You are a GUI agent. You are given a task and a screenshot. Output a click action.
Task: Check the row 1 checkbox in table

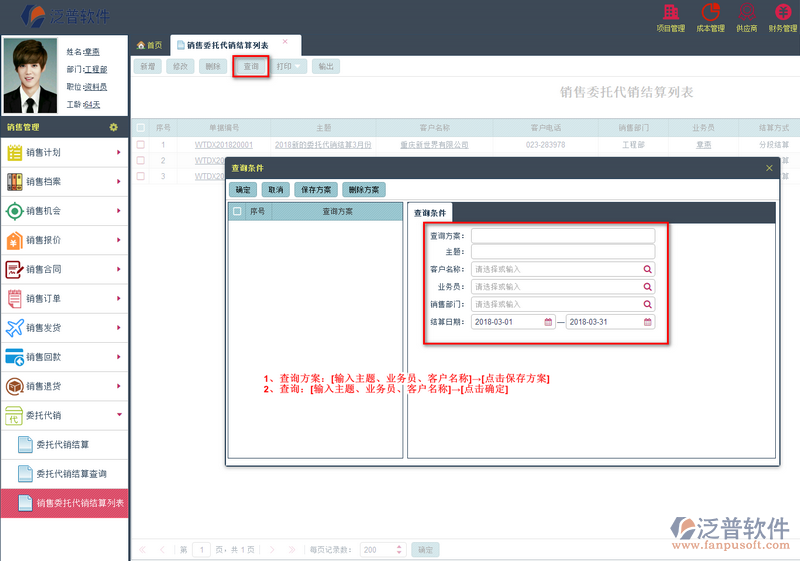coord(141,145)
